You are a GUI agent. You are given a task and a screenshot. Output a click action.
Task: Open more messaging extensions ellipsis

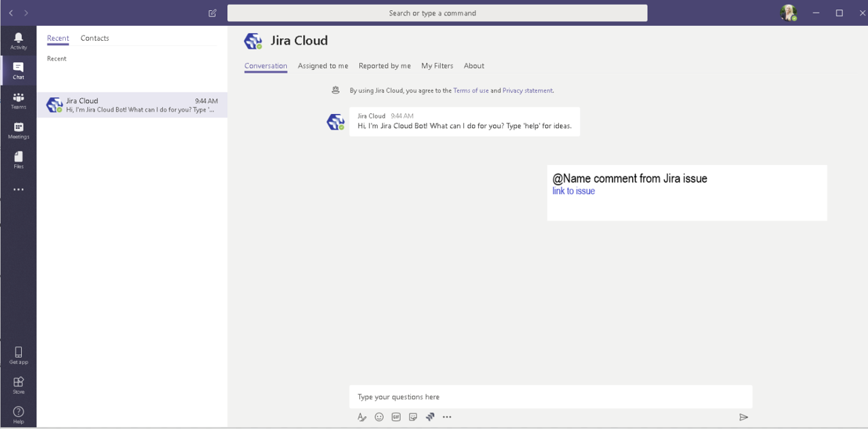(447, 417)
